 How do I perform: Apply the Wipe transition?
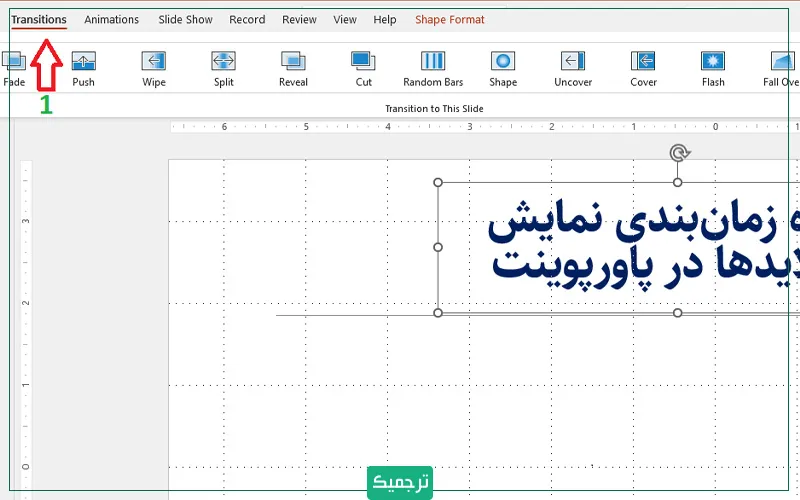tap(154, 69)
